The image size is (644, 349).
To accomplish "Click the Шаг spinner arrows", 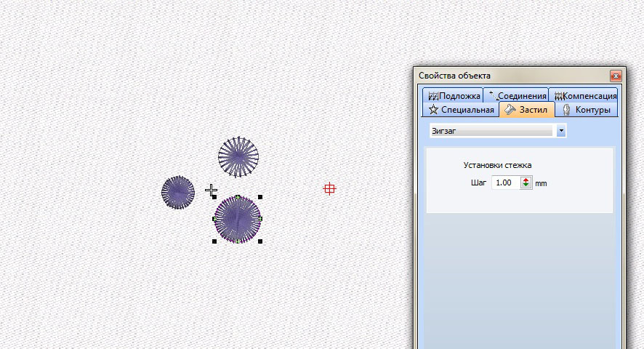I will 526,182.
